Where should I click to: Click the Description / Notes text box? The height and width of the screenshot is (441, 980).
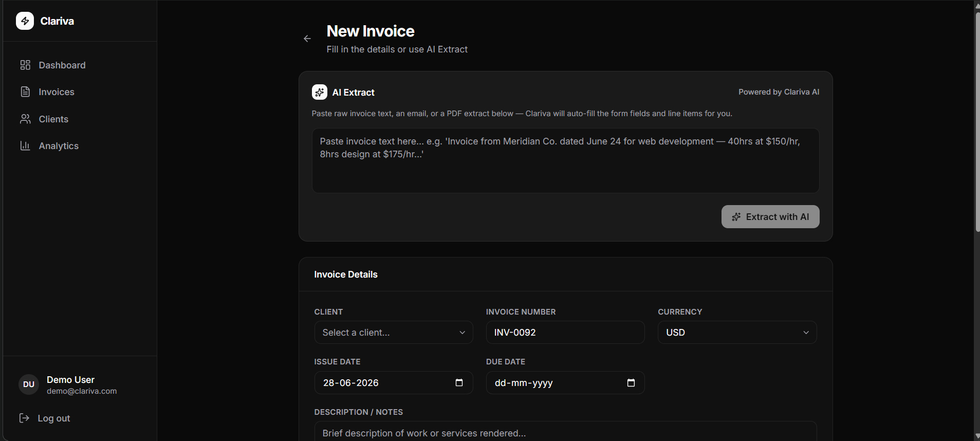565,432
